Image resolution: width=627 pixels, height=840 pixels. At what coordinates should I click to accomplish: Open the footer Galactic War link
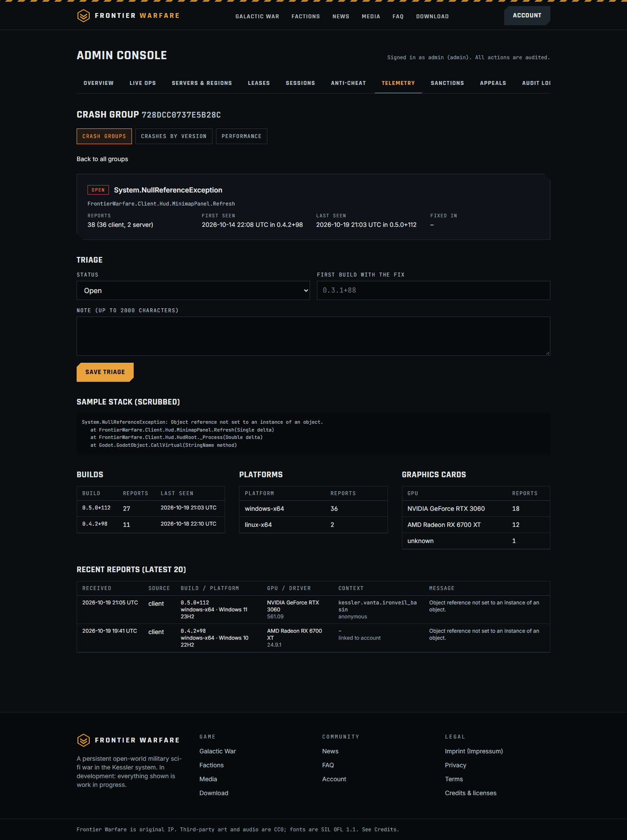(218, 751)
